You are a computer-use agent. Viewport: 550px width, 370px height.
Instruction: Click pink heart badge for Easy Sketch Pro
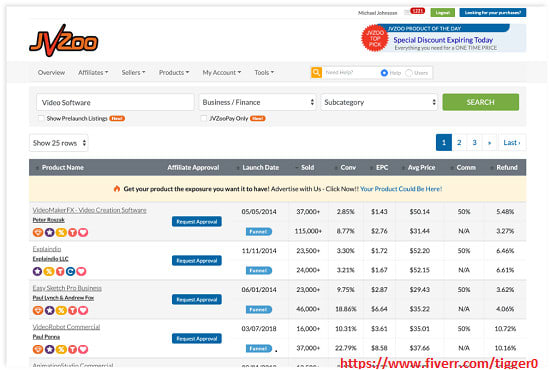[83, 310]
